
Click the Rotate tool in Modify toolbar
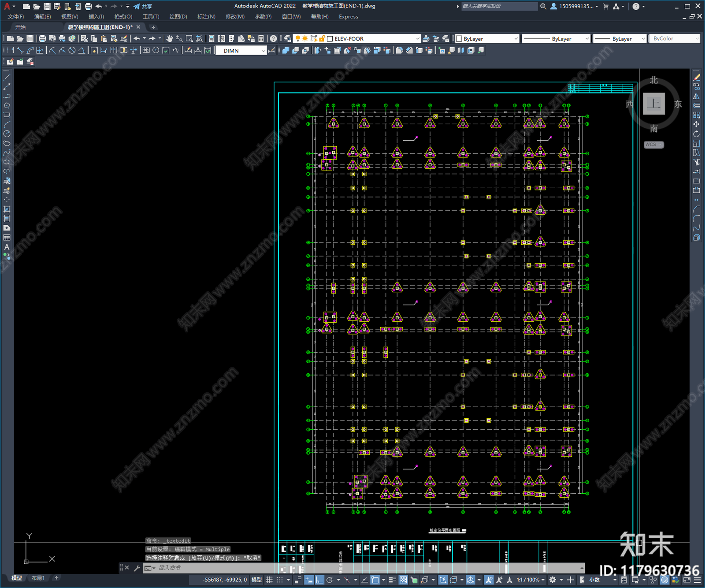[x=696, y=134]
